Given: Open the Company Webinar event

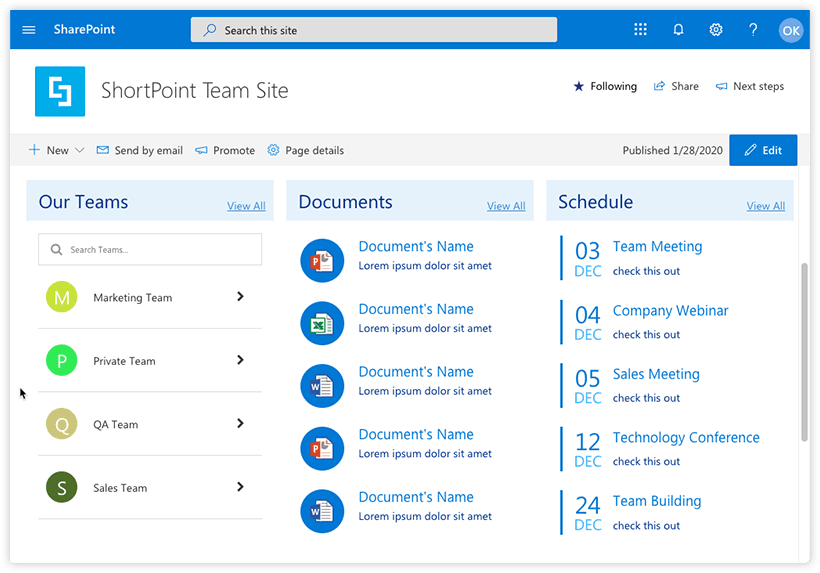Looking at the screenshot, I should (x=670, y=311).
